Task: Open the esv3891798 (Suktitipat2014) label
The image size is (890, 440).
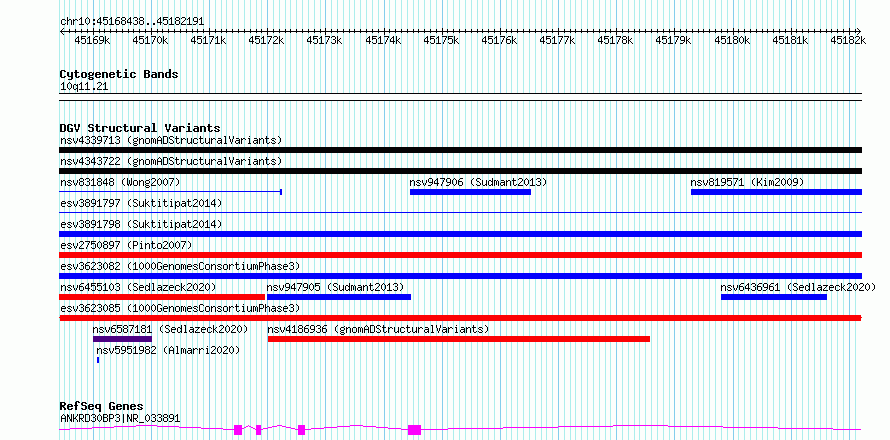Action: [x=141, y=224]
